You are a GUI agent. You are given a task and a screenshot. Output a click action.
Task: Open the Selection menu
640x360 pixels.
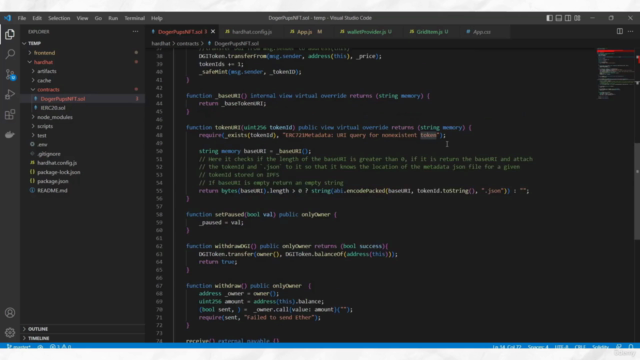tap(59, 18)
